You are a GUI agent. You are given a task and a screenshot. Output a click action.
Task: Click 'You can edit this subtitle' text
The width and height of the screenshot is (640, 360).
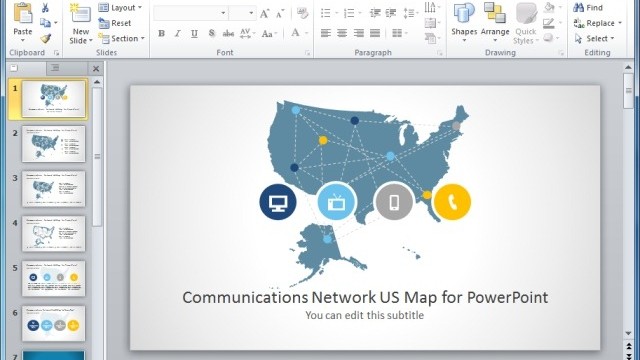pyautogui.click(x=364, y=315)
